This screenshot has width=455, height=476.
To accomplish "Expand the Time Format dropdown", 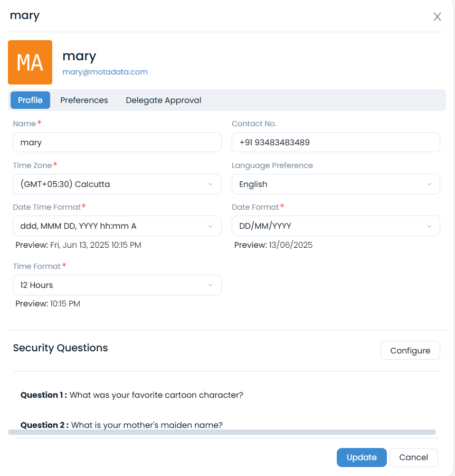I will [117, 285].
